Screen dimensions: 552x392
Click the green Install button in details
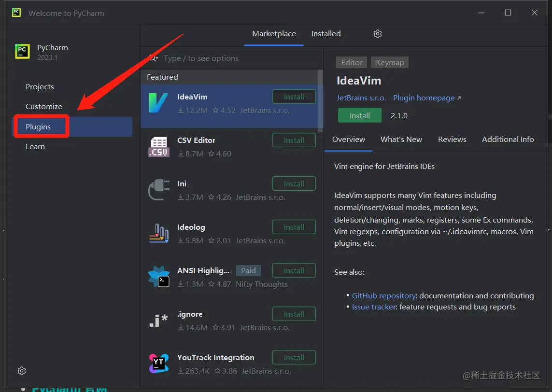click(359, 115)
